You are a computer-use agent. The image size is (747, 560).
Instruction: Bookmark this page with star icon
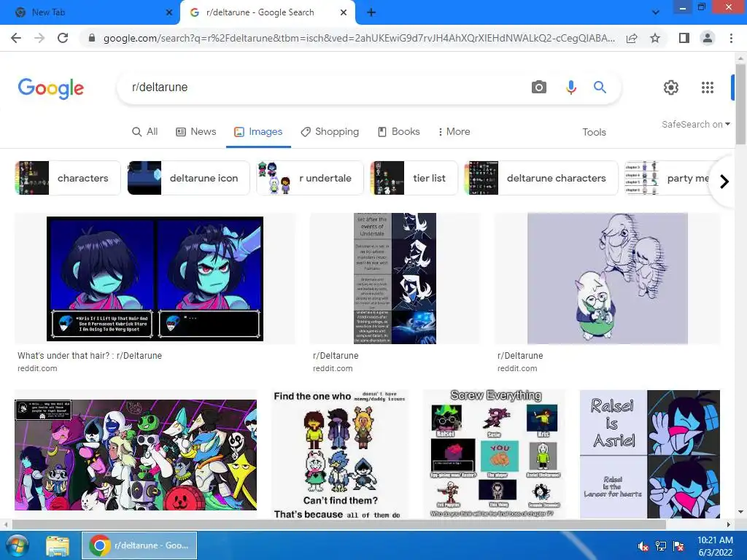[x=655, y=38]
